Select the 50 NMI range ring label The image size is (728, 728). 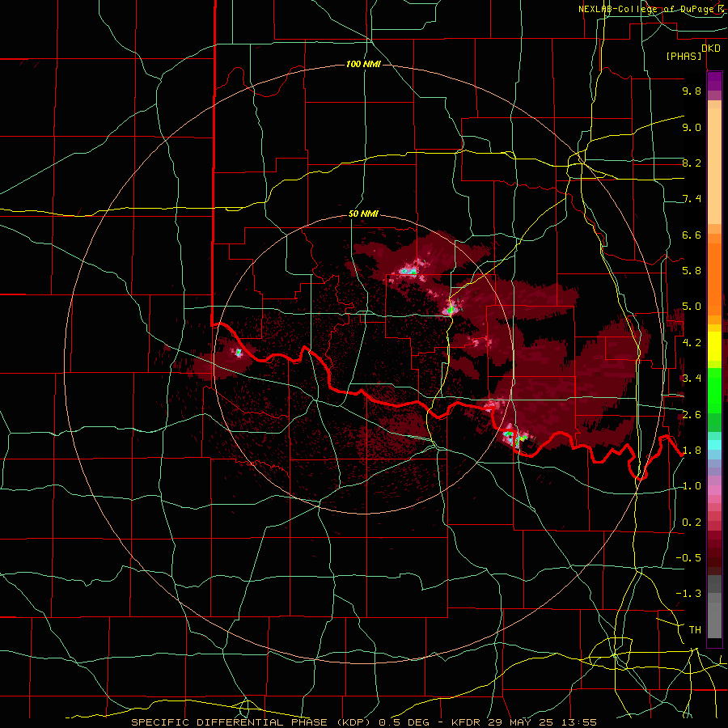pos(363,214)
